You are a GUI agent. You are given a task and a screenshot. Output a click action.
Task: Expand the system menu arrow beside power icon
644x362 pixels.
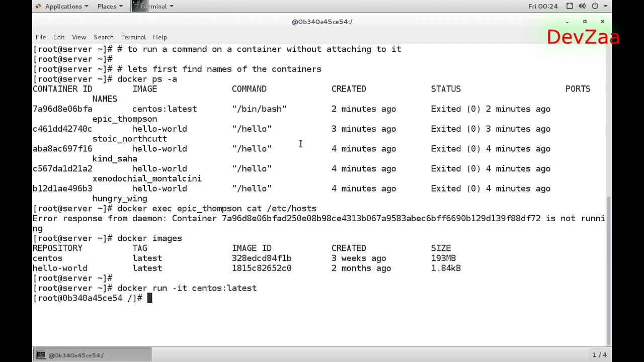click(x=605, y=6)
